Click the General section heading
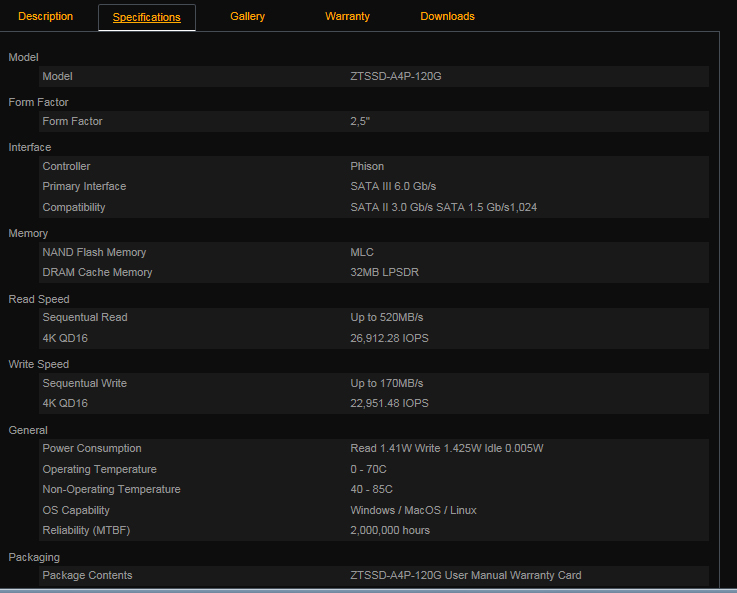This screenshot has height=593, width=737. (x=28, y=430)
